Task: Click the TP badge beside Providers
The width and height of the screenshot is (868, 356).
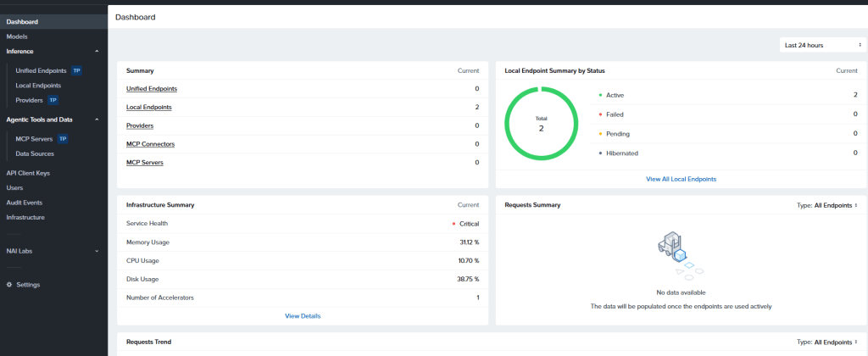Action: point(53,100)
